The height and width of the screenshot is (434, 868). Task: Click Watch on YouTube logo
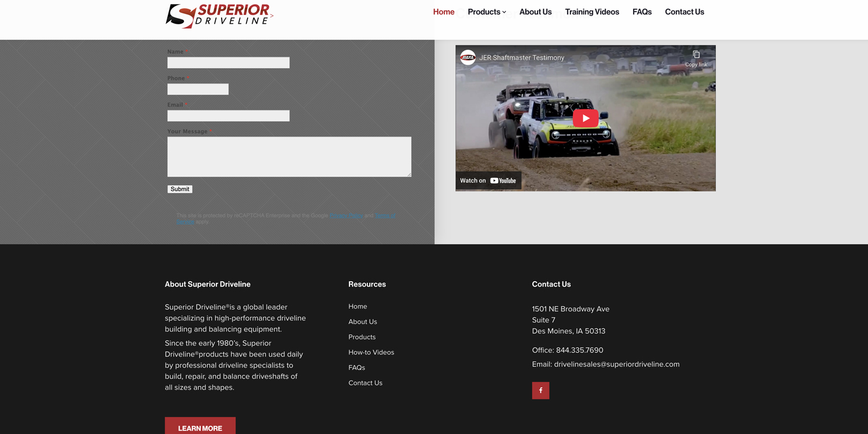(488, 181)
